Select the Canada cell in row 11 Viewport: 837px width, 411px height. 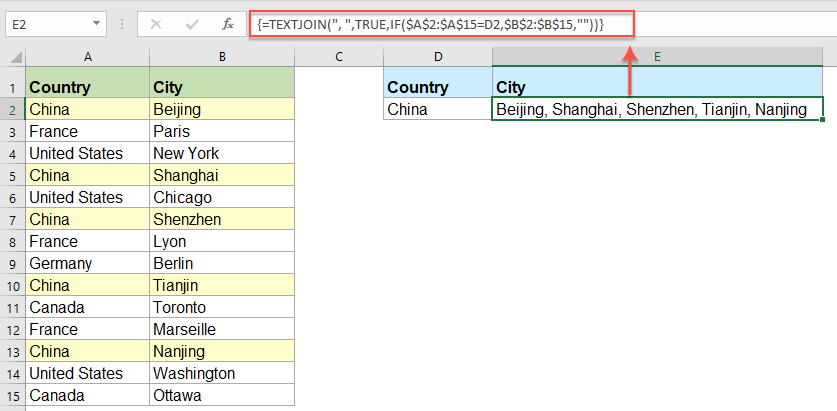coord(88,307)
